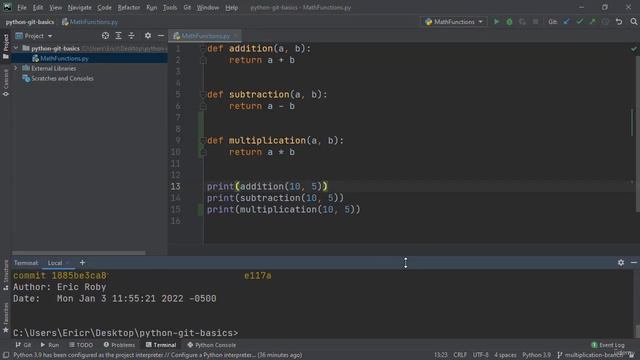Open the Git menu in menu bar
The width and height of the screenshot is (640, 360).
187,7
